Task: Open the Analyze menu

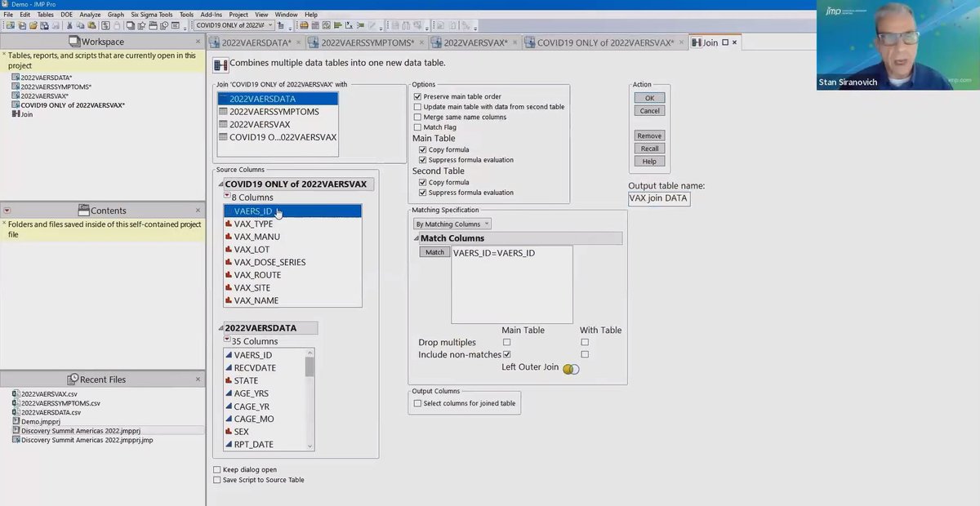Action: tap(91, 15)
